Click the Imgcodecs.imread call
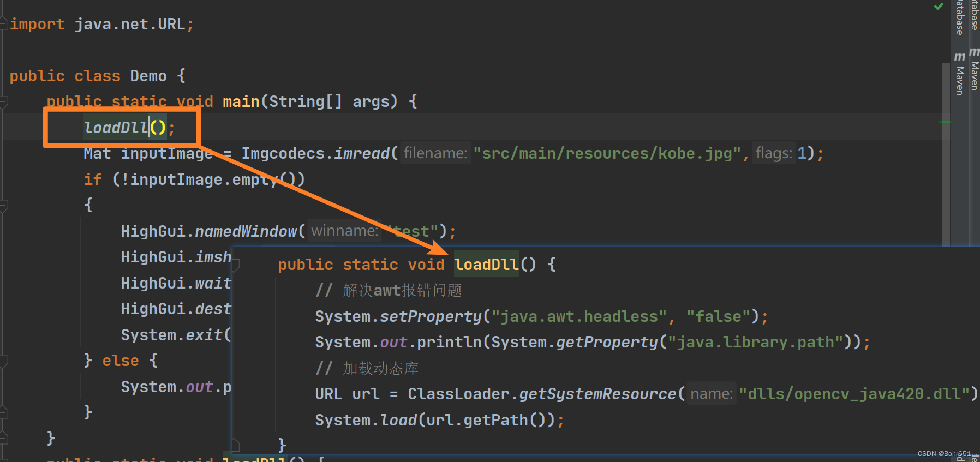980x462 pixels. [320, 153]
